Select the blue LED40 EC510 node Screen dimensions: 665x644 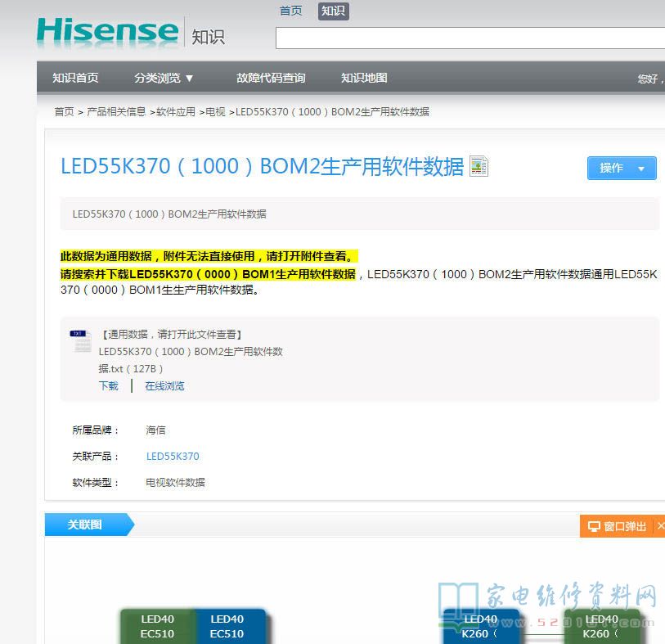227,626
